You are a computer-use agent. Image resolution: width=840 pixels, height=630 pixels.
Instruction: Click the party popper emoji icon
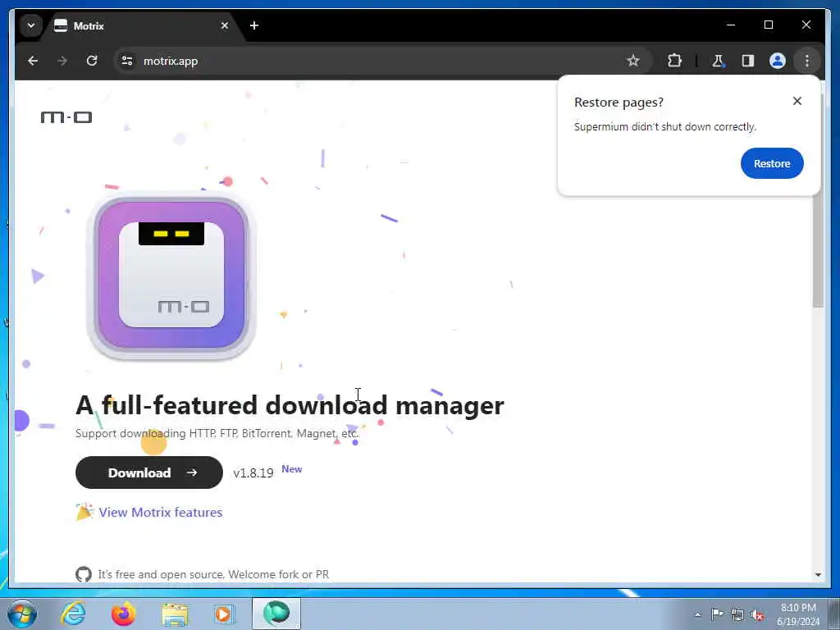[x=84, y=512]
